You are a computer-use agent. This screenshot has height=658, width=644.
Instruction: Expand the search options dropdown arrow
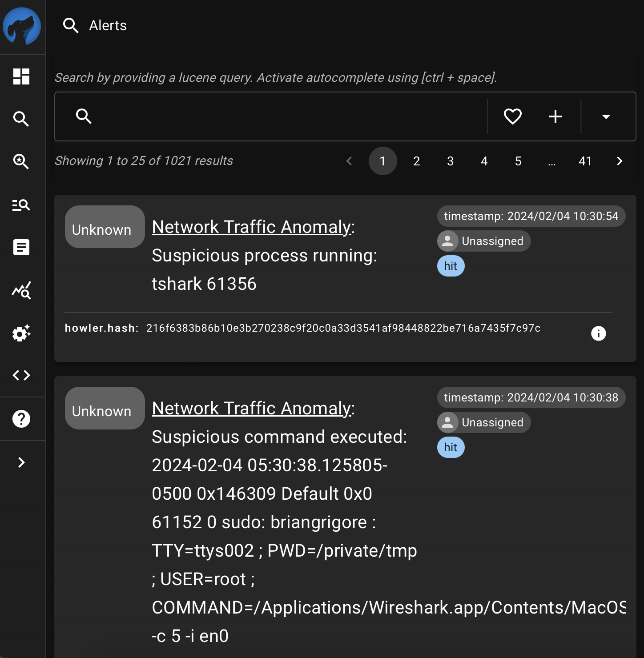(606, 116)
